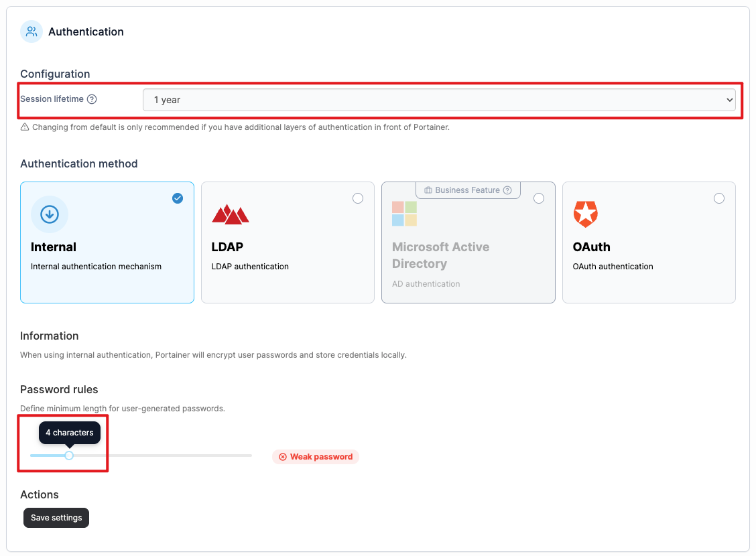
Task: Click the Weak password error icon
Action: (283, 457)
